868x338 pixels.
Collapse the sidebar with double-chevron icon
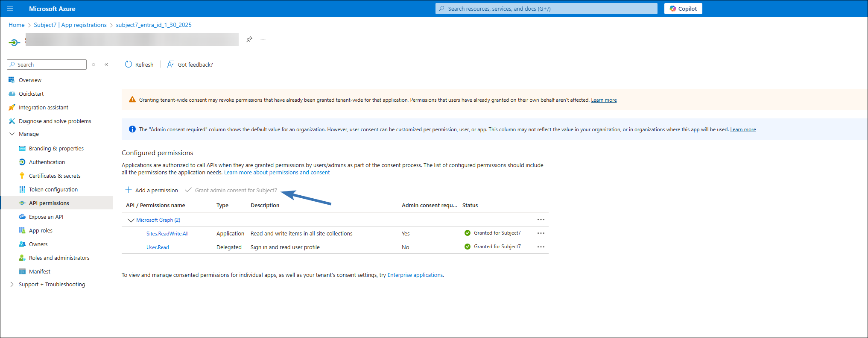pyautogui.click(x=106, y=65)
